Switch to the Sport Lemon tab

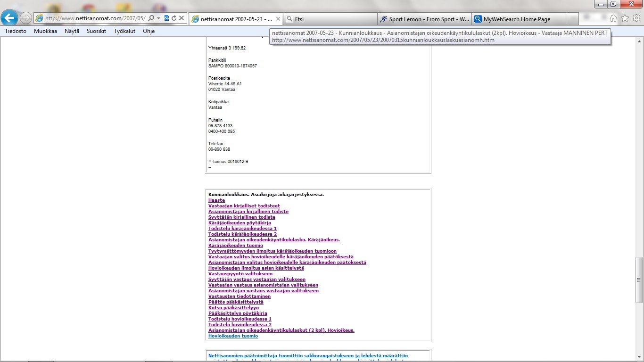pos(424,19)
